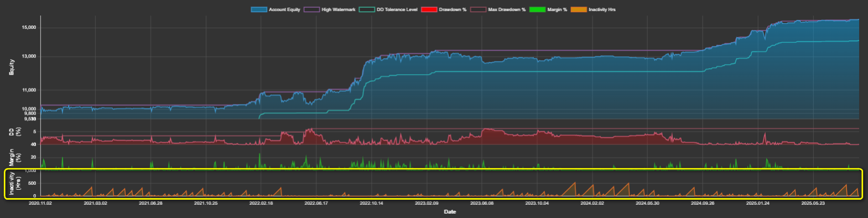Click the 2022.02.18 date label
Viewport: 868px width, 218px height.
pos(261,203)
